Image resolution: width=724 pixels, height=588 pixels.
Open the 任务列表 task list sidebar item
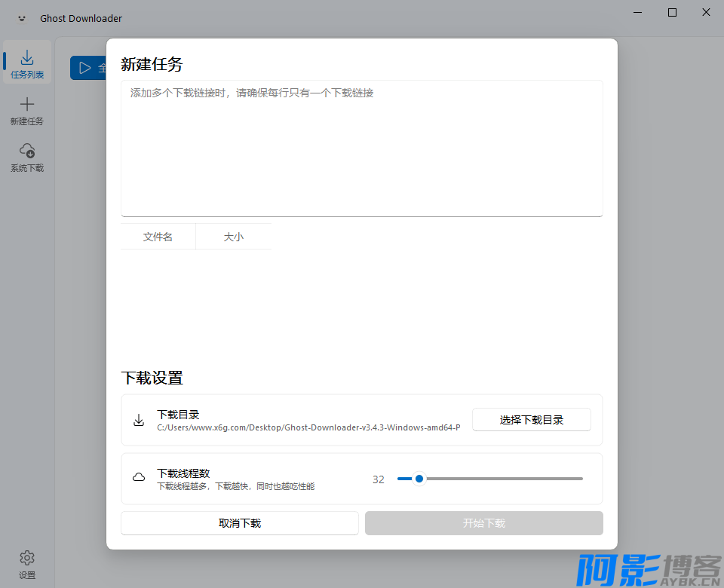point(27,63)
